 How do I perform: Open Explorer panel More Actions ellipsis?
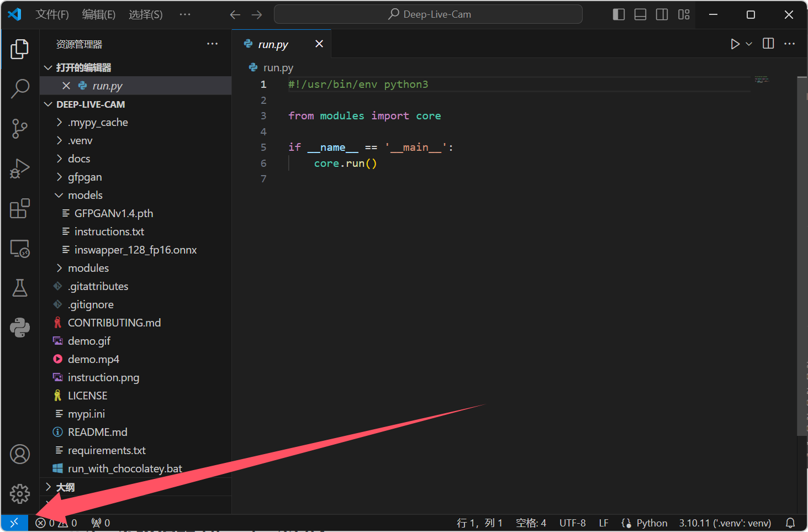212,44
